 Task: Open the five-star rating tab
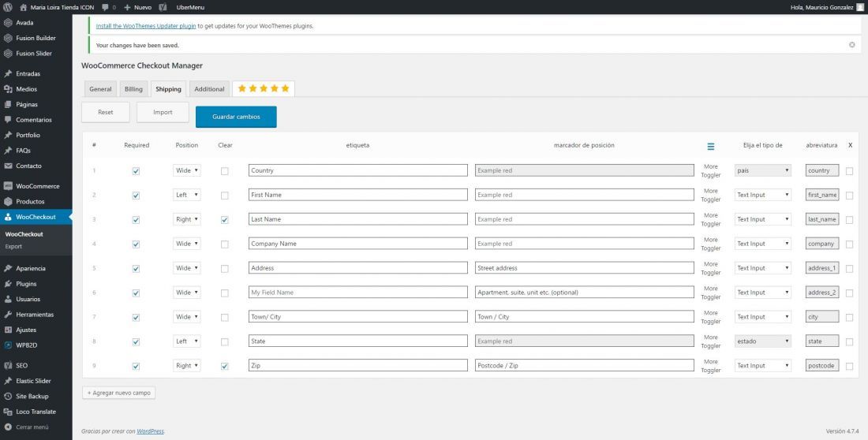[264, 88]
